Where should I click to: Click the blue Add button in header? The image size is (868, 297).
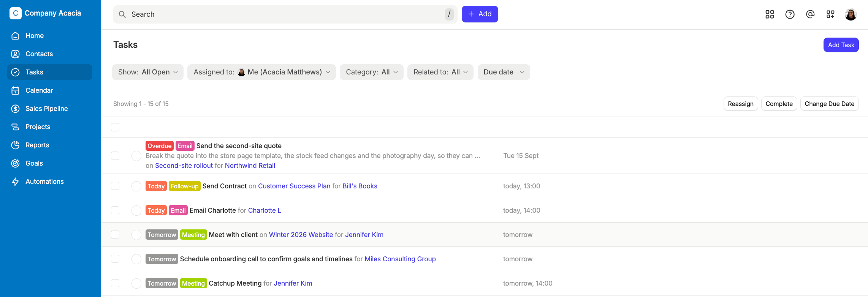(480, 14)
